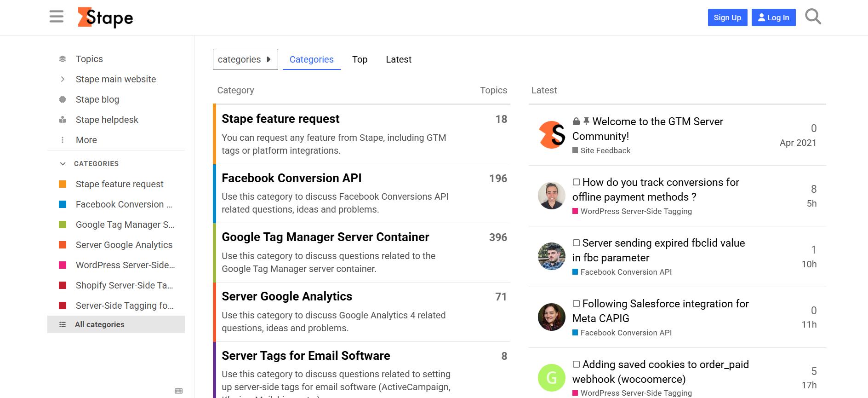Open Stape feature request category heading

click(x=280, y=119)
